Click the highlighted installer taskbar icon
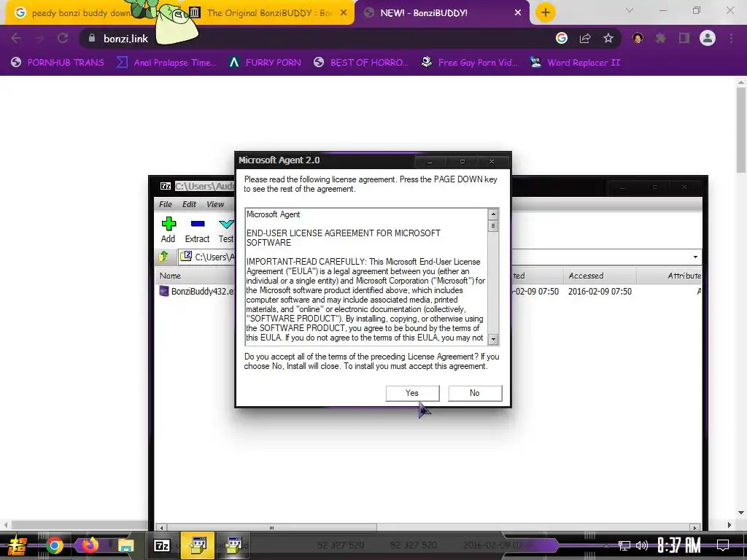The image size is (747, 560). (x=198, y=545)
